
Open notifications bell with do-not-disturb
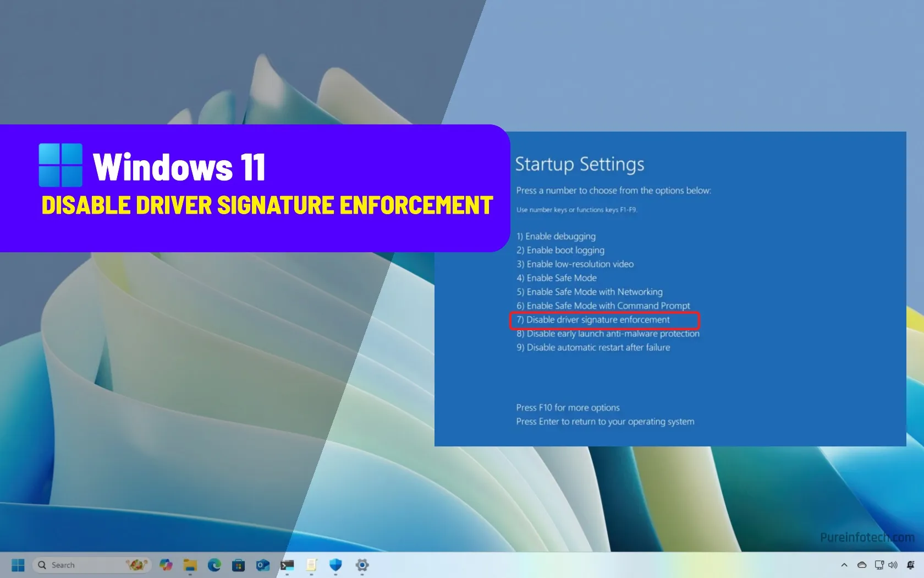click(911, 565)
